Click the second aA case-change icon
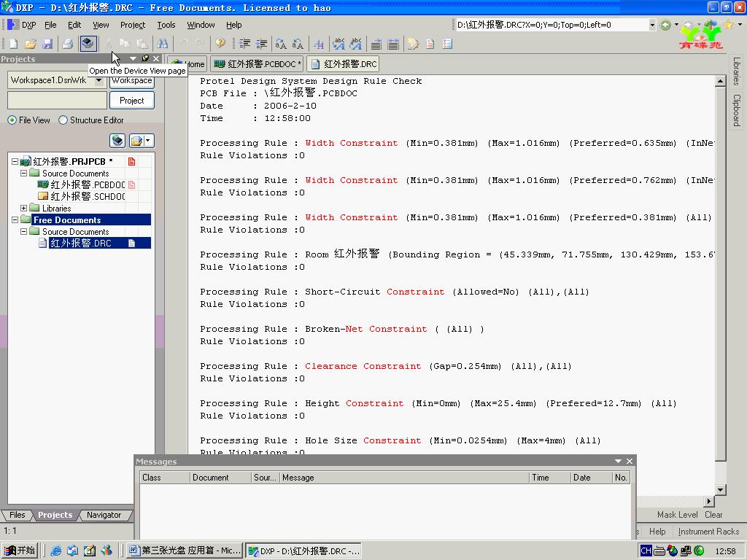 pyautogui.click(x=298, y=44)
